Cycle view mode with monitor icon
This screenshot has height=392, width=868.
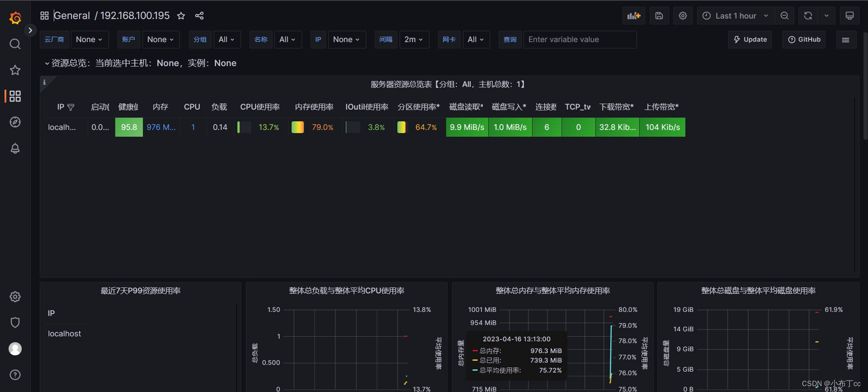point(849,16)
